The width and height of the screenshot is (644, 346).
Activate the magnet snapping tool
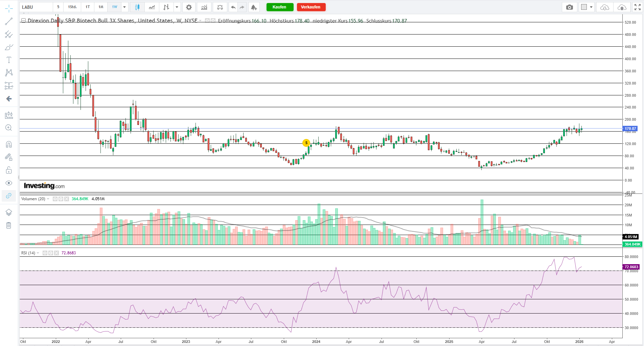[x=9, y=144]
